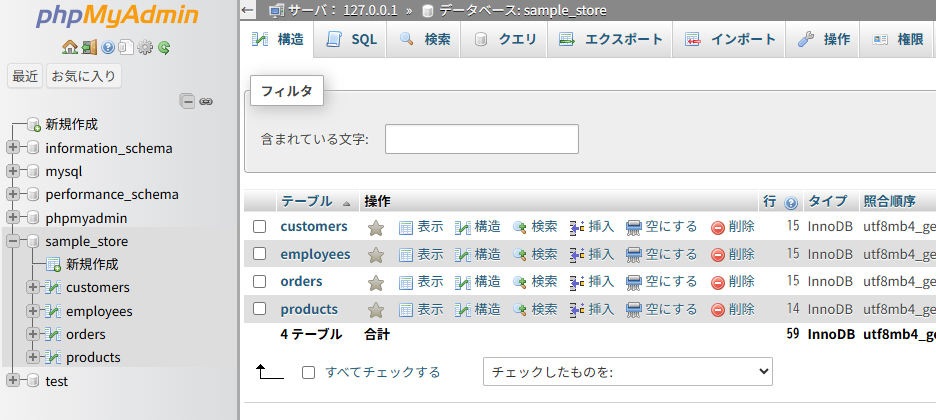Enable the すべてチェックする checkbox

point(308,372)
